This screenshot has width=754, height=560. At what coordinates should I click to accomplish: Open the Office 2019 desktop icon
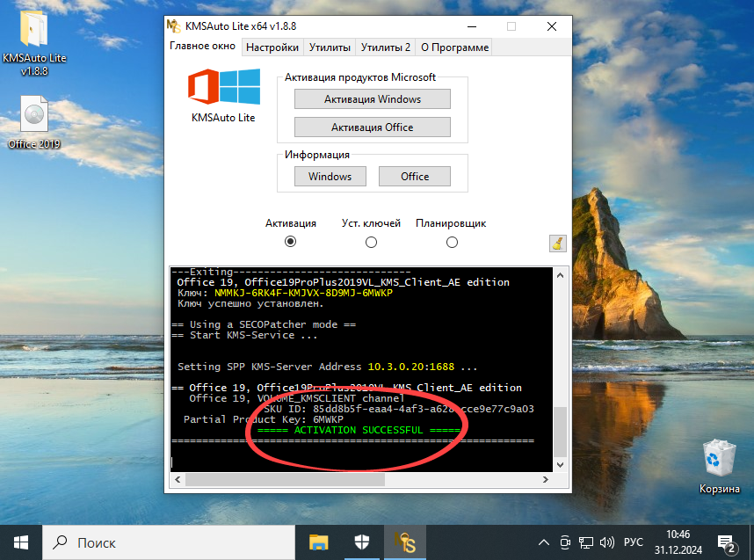(33, 114)
